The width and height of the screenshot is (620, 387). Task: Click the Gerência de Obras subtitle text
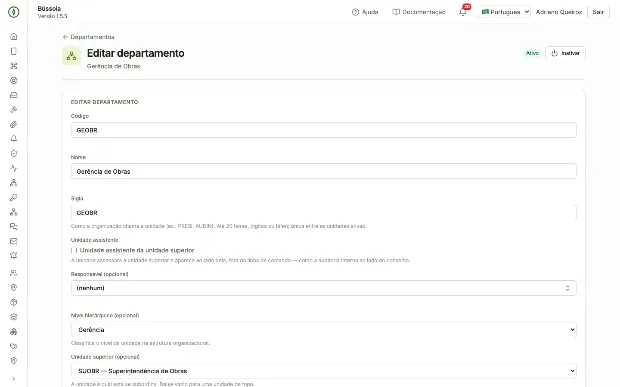point(113,66)
